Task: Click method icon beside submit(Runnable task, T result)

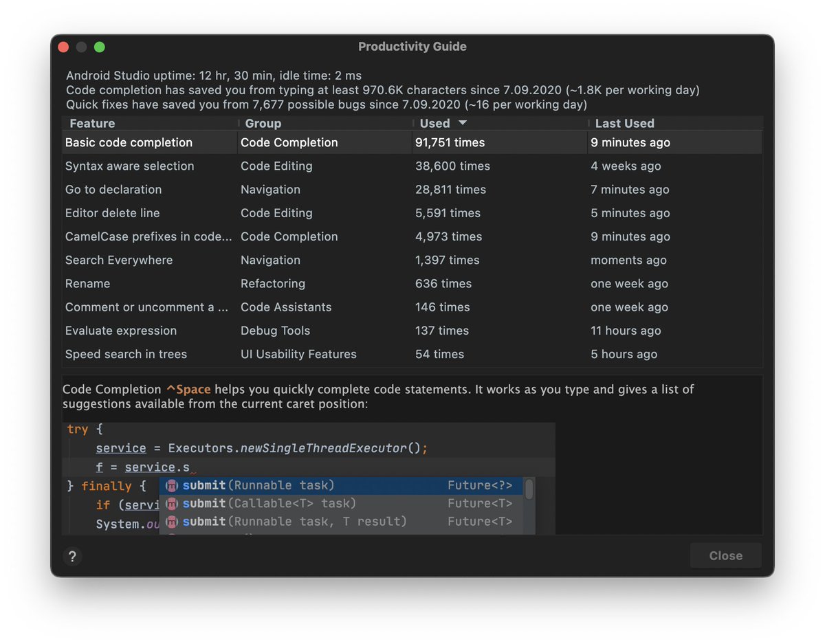Action: pyautogui.click(x=172, y=522)
